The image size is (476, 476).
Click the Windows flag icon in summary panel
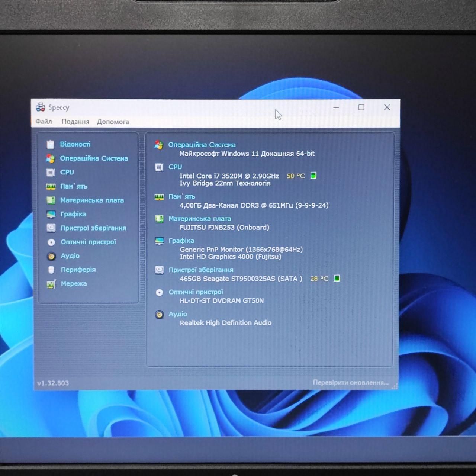coord(159,145)
